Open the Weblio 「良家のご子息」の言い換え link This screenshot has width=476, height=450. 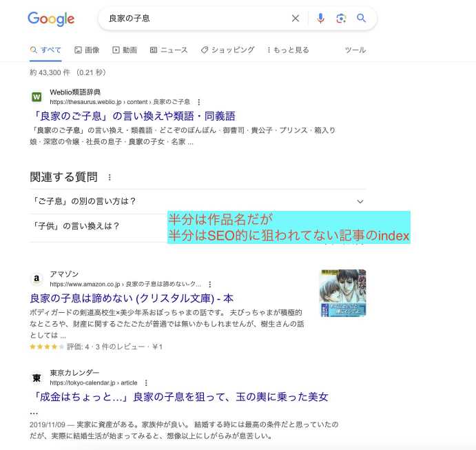point(134,116)
